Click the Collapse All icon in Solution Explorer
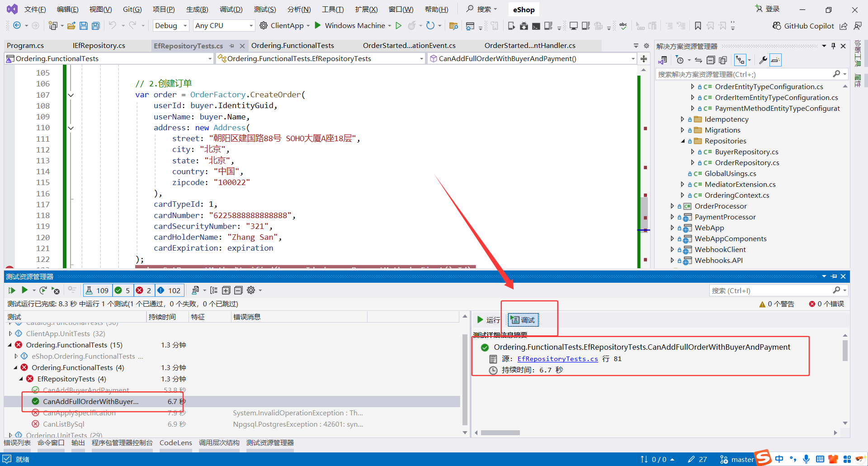This screenshot has height=466, width=868. click(x=711, y=60)
